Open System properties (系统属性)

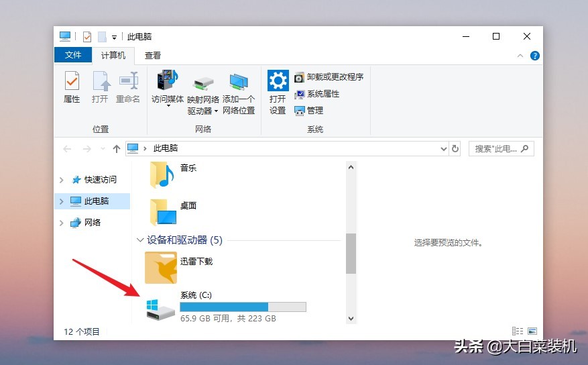coord(317,94)
